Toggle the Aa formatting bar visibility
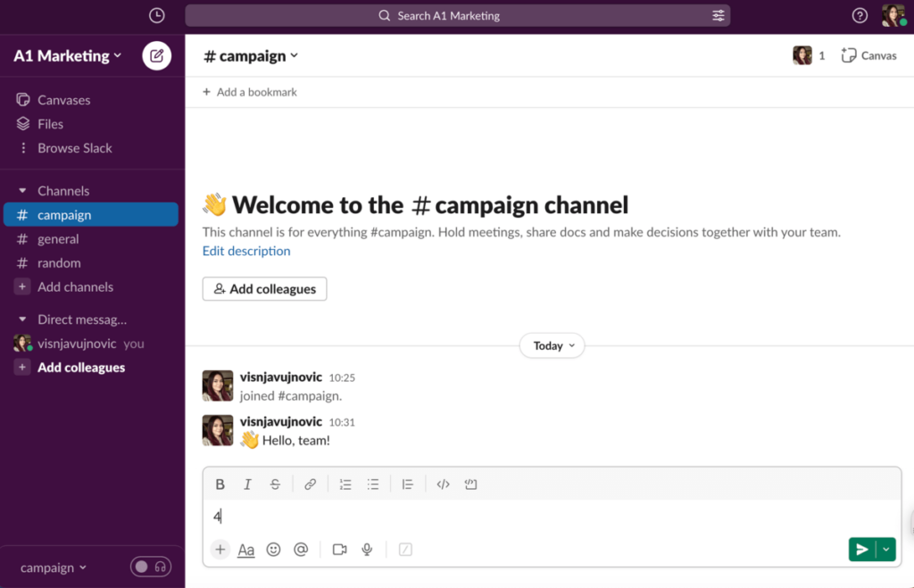This screenshot has width=914, height=588. click(x=246, y=550)
